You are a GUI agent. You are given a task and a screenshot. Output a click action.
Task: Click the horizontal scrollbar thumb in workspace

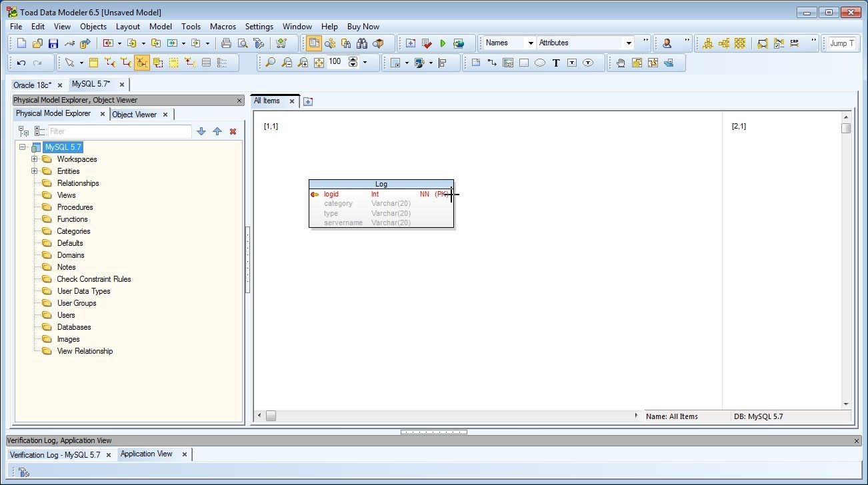click(x=271, y=416)
